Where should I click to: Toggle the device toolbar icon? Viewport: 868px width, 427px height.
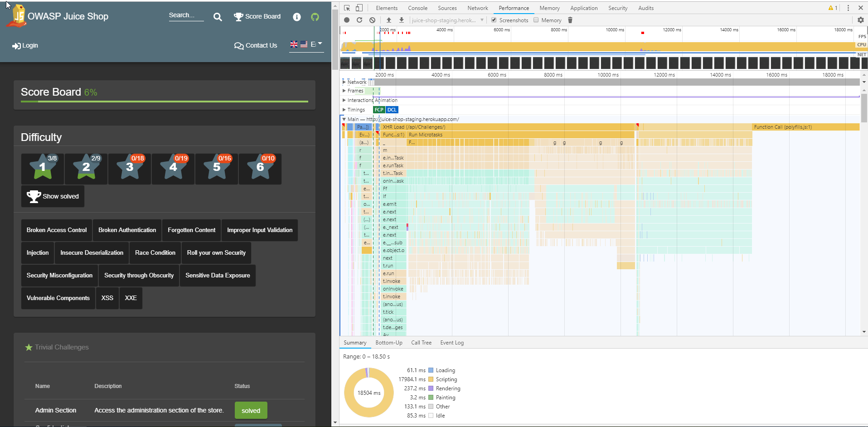[x=359, y=8]
